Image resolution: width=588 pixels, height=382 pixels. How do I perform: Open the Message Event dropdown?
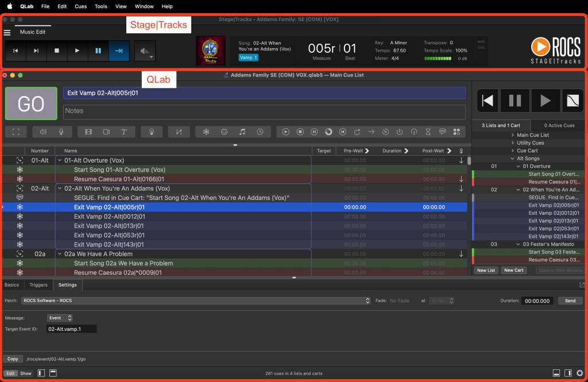coord(60,318)
